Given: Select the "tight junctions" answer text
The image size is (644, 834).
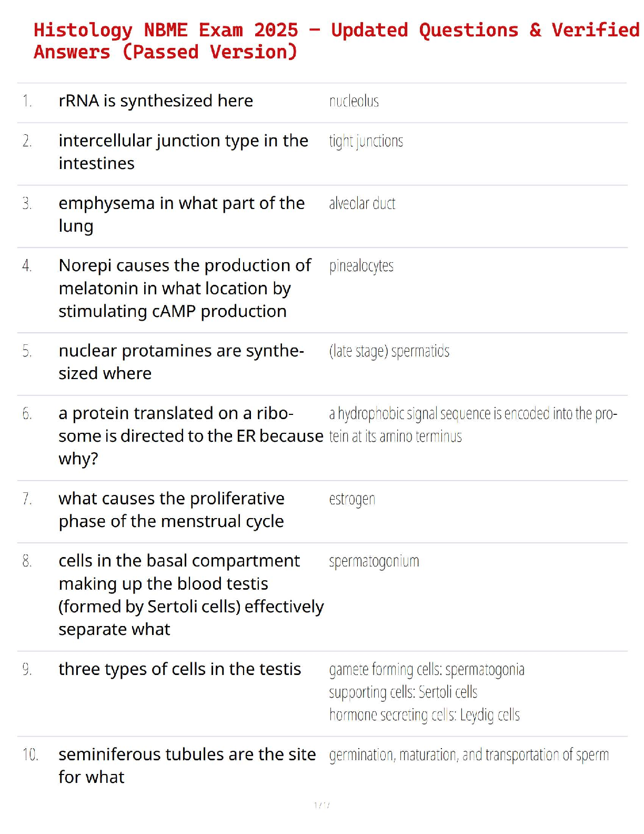Looking at the screenshot, I should coord(366,141).
